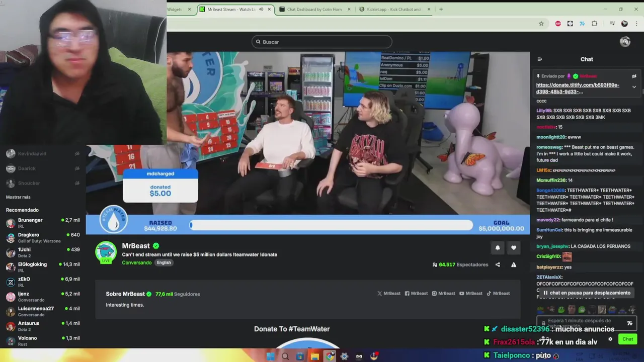Open File Explorer from taskbar
This screenshot has width=644, height=362.
coord(314,356)
